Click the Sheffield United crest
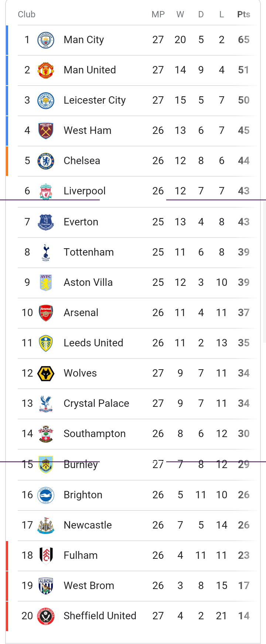 [46, 616]
